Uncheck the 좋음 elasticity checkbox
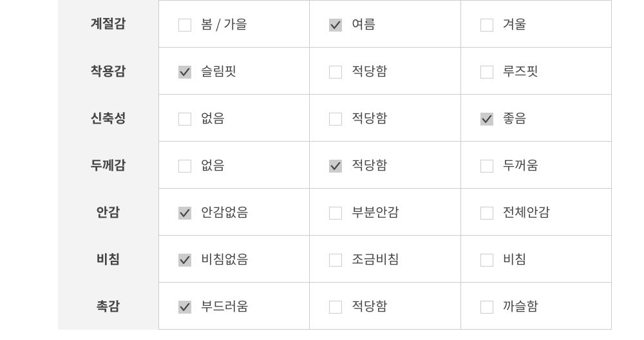The width and height of the screenshot is (644, 340). (x=487, y=119)
